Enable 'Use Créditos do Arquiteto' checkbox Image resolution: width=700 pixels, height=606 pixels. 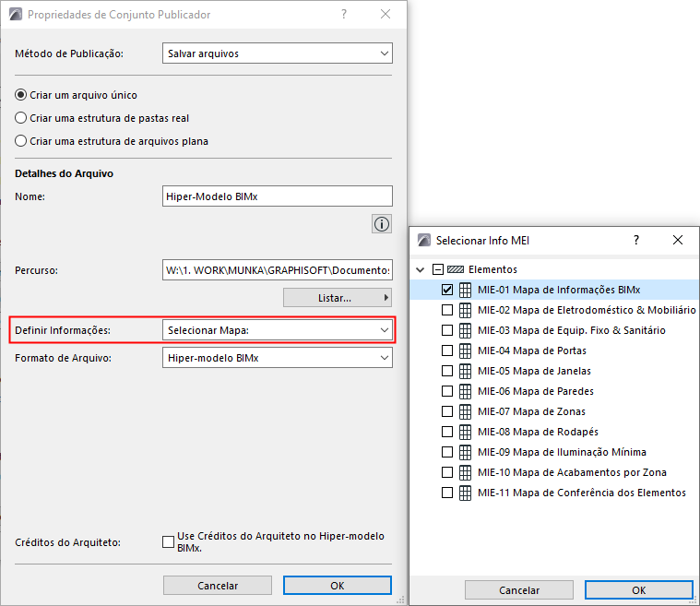[168, 541]
